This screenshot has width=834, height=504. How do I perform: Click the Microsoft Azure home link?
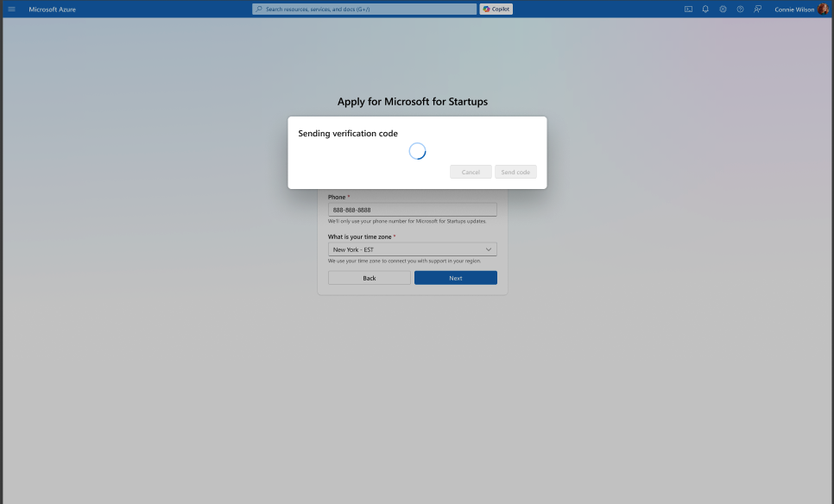coord(52,9)
